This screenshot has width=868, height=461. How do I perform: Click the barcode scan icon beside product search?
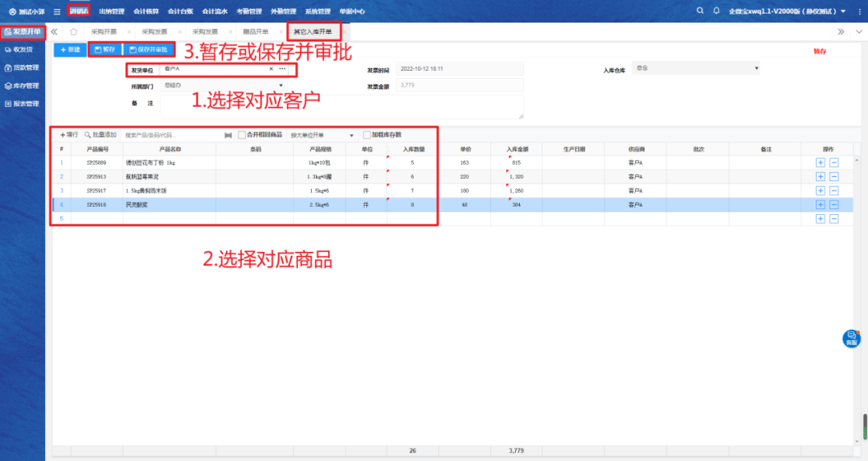(x=228, y=135)
